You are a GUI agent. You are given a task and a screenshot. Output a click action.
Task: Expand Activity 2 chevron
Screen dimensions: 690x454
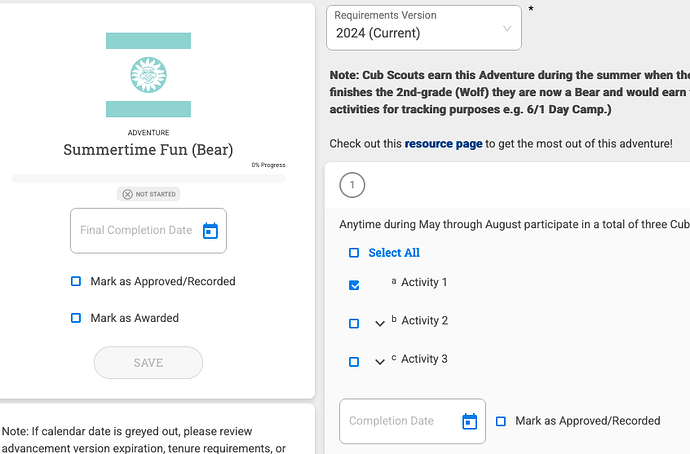[x=380, y=323]
